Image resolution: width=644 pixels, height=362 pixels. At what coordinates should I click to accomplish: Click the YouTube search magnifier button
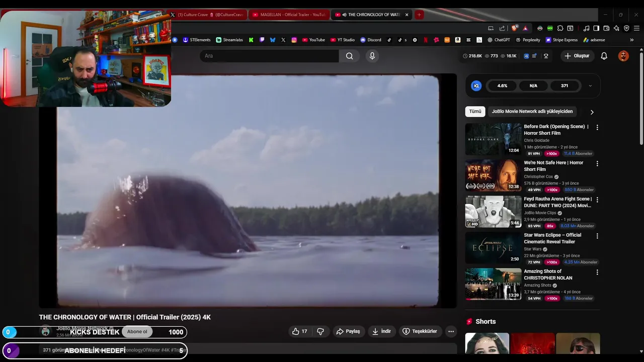click(x=349, y=56)
